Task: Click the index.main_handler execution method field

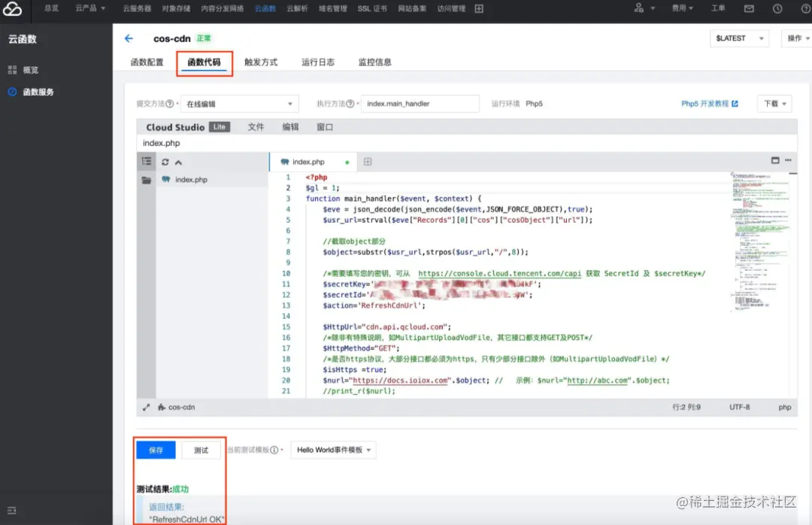Action: (420, 104)
